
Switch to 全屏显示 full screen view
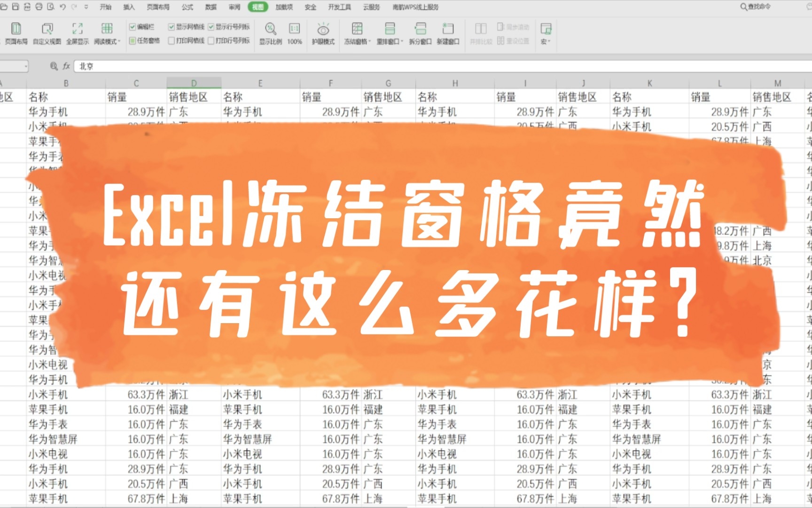[x=77, y=33]
